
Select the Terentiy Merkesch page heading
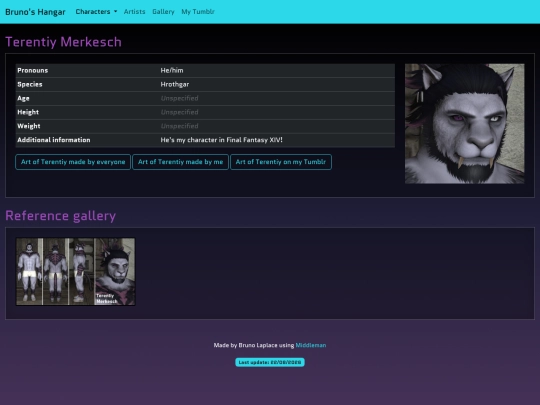click(63, 42)
